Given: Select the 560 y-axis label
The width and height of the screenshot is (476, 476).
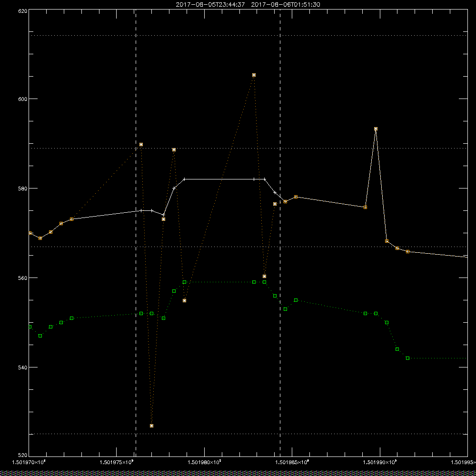Looking at the screenshot, I should [23, 278].
